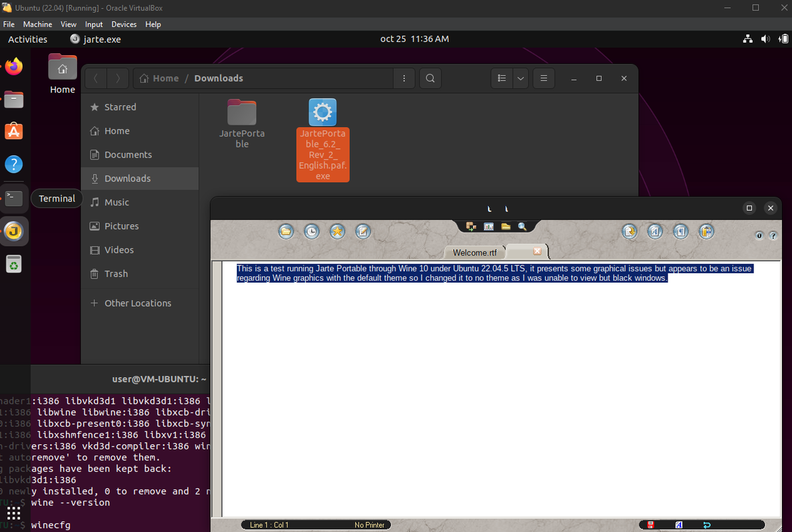Click the Jarte round '0' counter button

point(759,235)
